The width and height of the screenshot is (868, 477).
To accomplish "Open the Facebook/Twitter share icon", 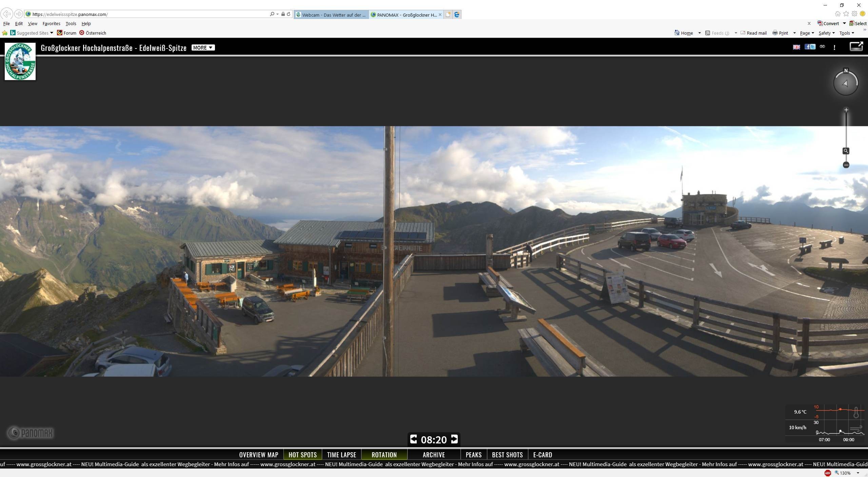I will pyautogui.click(x=810, y=47).
